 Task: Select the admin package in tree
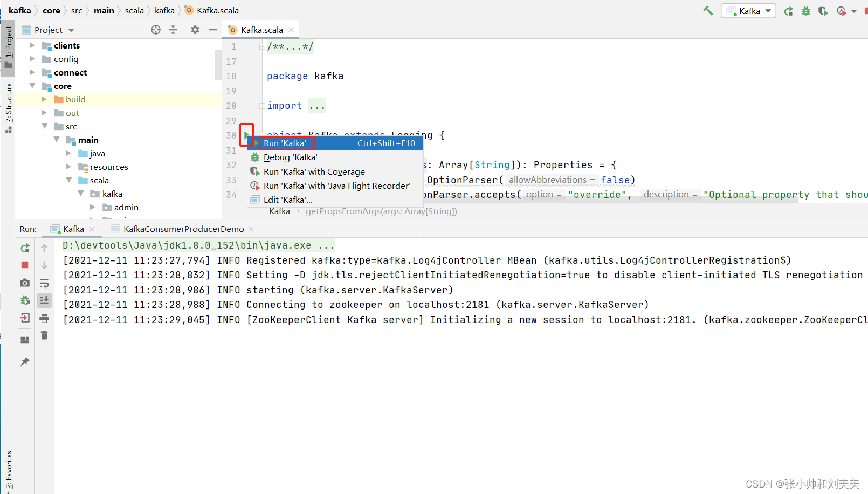(x=126, y=207)
